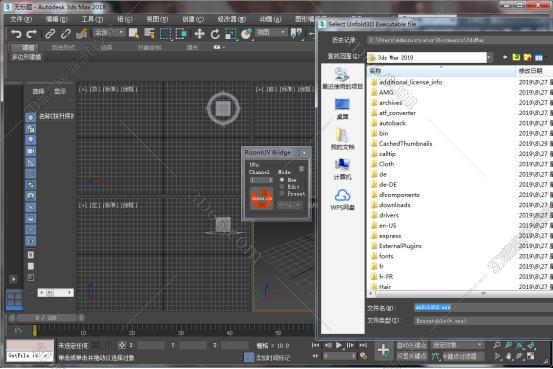
Task: Click the orange Unfold3D launch button
Action: pyautogui.click(x=261, y=198)
